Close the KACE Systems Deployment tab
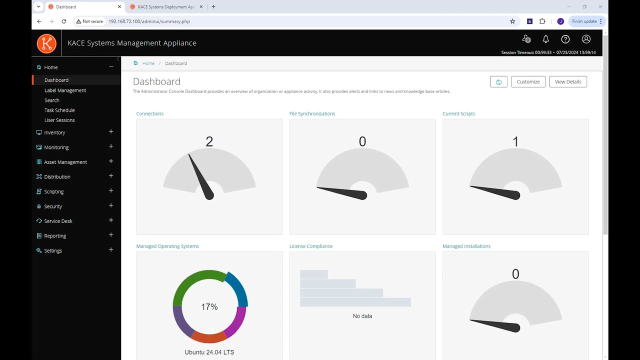The height and width of the screenshot is (360, 640). pos(201,7)
